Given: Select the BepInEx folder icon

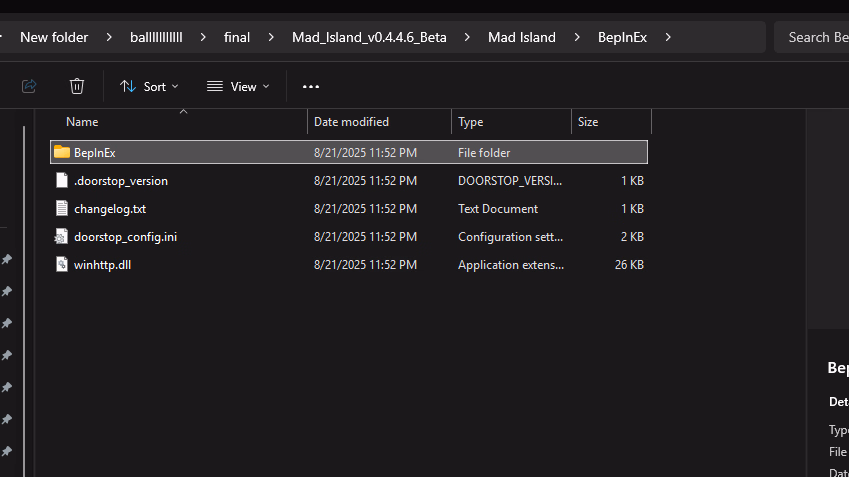Looking at the screenshot, I should click(x=62, y=152).
